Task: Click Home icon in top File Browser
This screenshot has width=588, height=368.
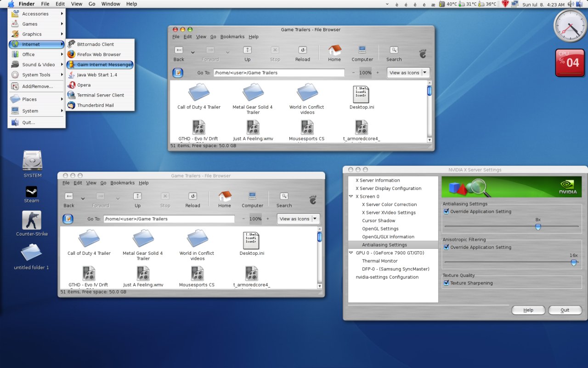Action: point(334,53)
